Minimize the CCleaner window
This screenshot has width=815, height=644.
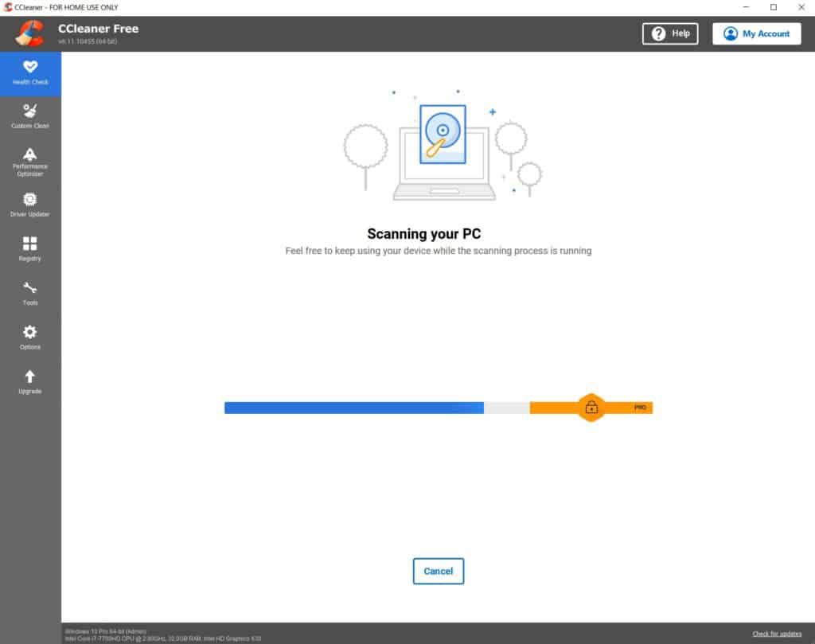[x=746, y=7]
